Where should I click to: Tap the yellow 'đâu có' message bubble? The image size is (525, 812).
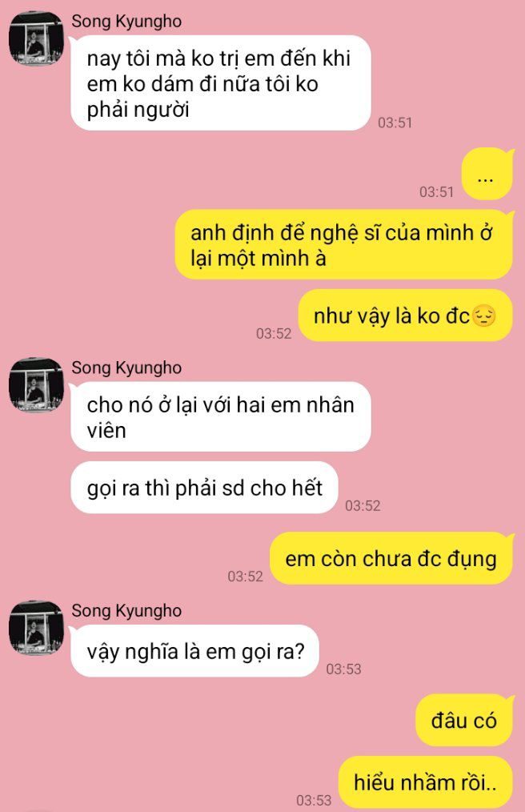pyautogui.click(x=464, y=721)
